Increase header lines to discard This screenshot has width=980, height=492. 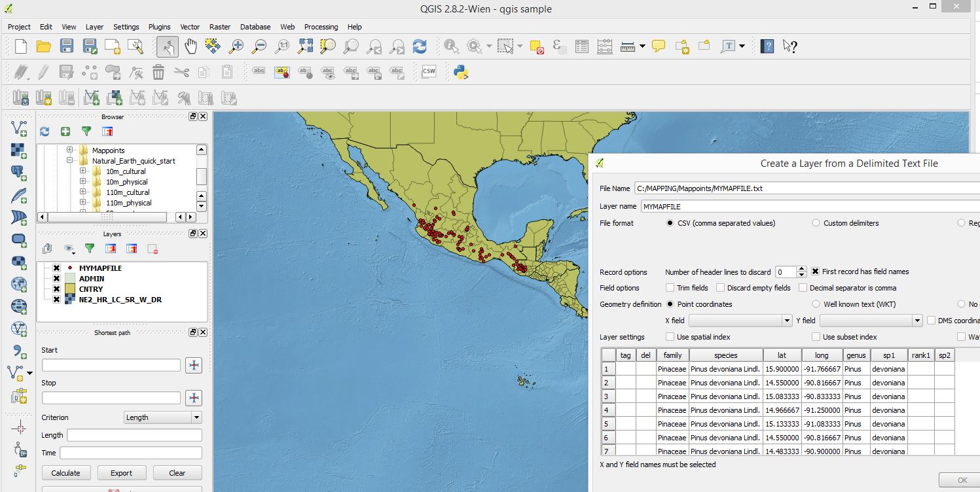802,269
